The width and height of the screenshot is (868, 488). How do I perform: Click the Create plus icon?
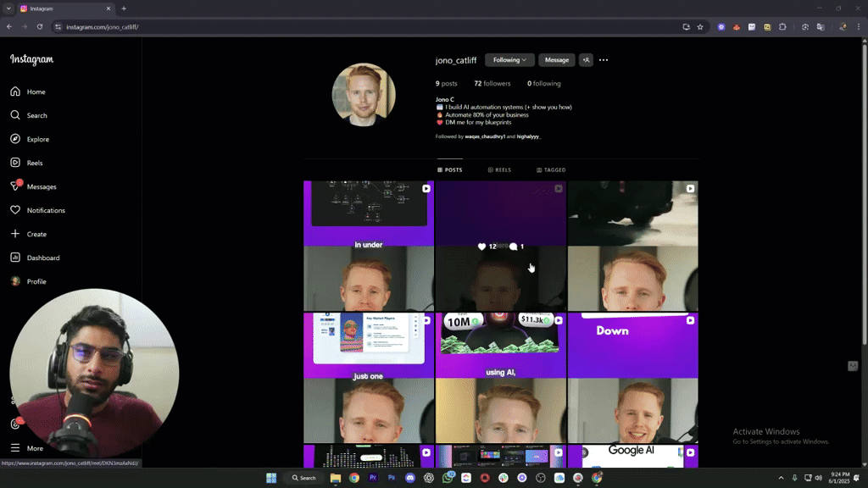pos(15,234)
